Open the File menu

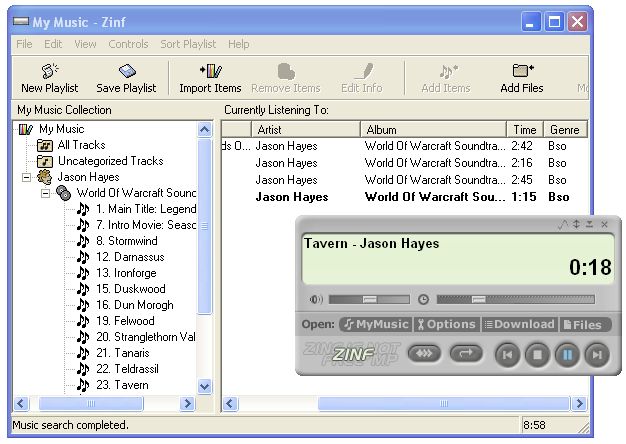click(x=24, y=44)
